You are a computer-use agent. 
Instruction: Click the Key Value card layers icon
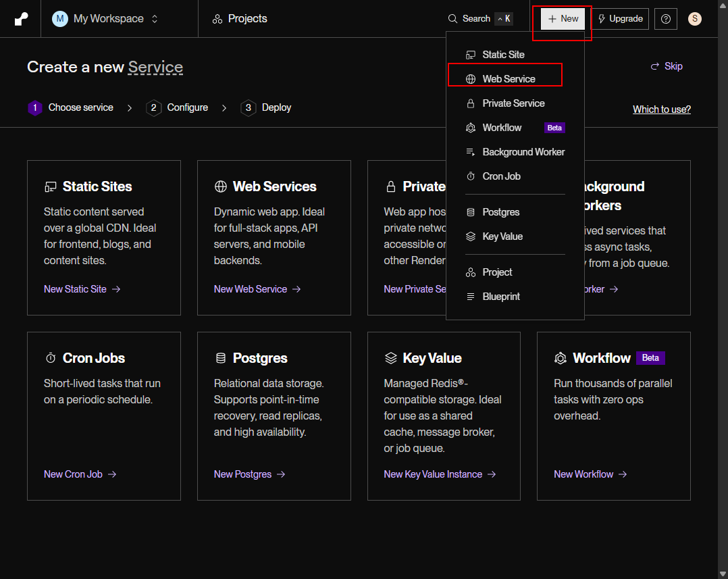click(x=391, y=358)
